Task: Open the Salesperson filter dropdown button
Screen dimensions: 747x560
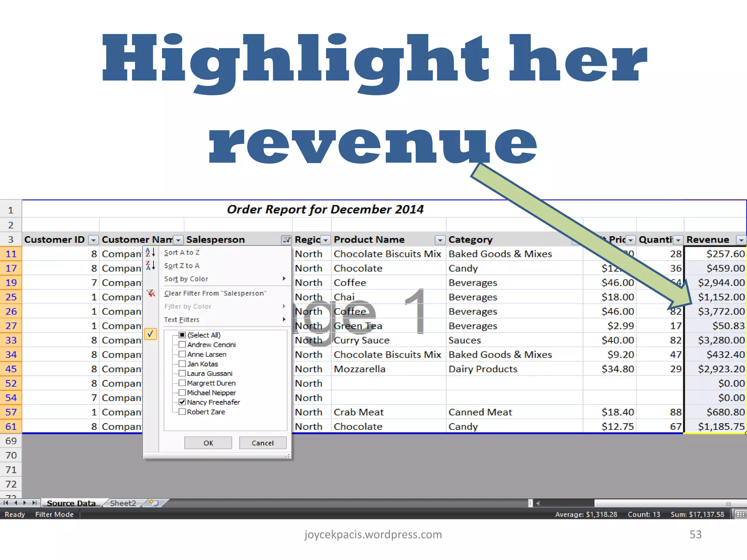Action: click(x=286, y=240)
